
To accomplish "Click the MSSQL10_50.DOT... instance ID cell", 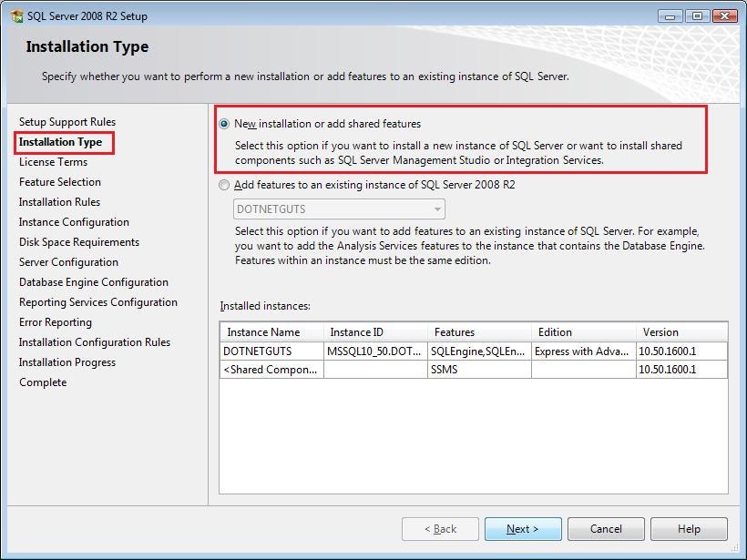I will pos(375,351).
